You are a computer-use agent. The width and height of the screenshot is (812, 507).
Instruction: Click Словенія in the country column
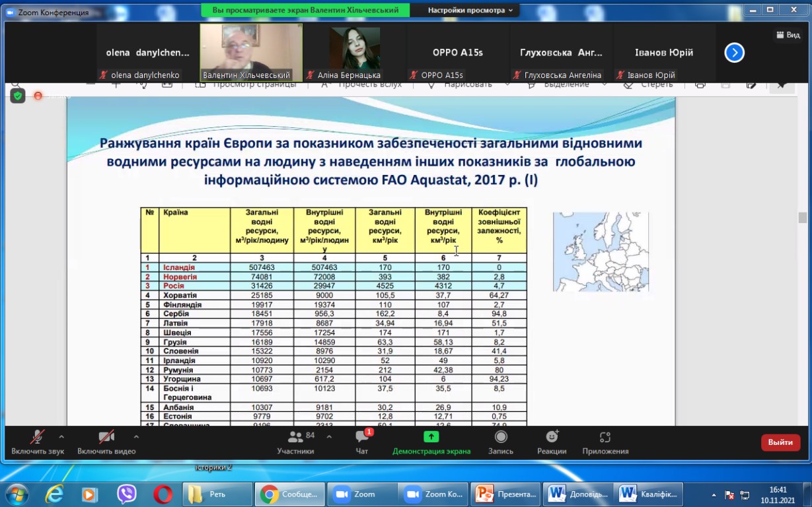180,351
